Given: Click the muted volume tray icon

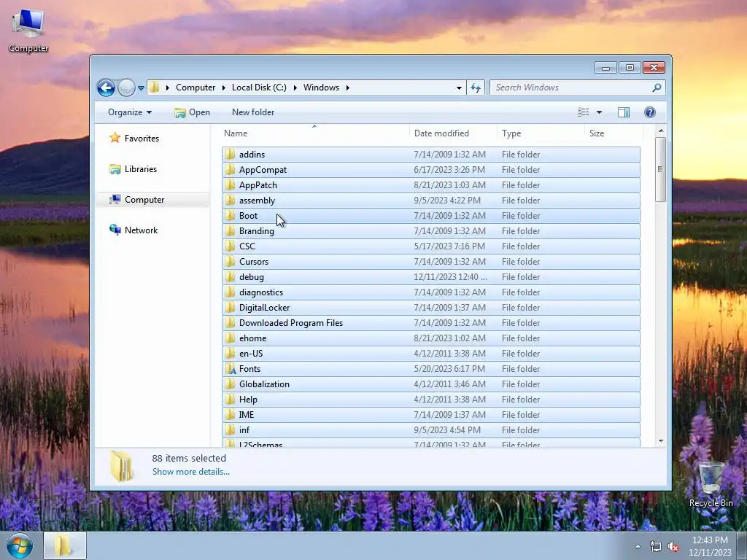Looking at the screenshot, I should 673,546.
